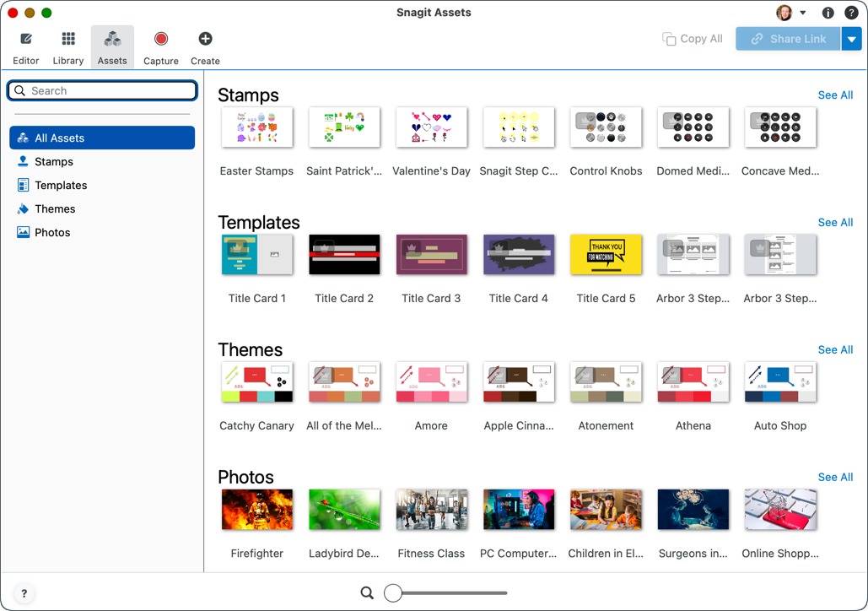Viewport: 868px width, 611px height.
Task: Open the Share Link dropdown arrow
Action: point(851,39)
